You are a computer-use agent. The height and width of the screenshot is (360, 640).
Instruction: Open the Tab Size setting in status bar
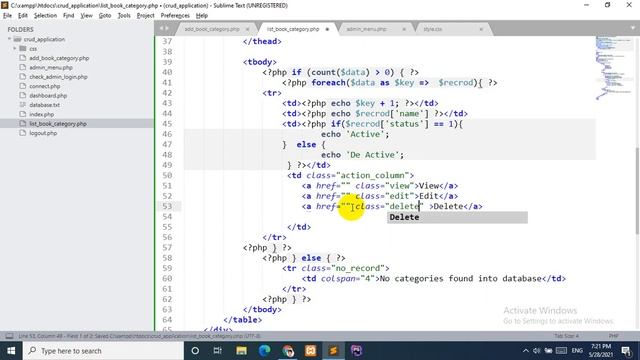pos(567,336)
